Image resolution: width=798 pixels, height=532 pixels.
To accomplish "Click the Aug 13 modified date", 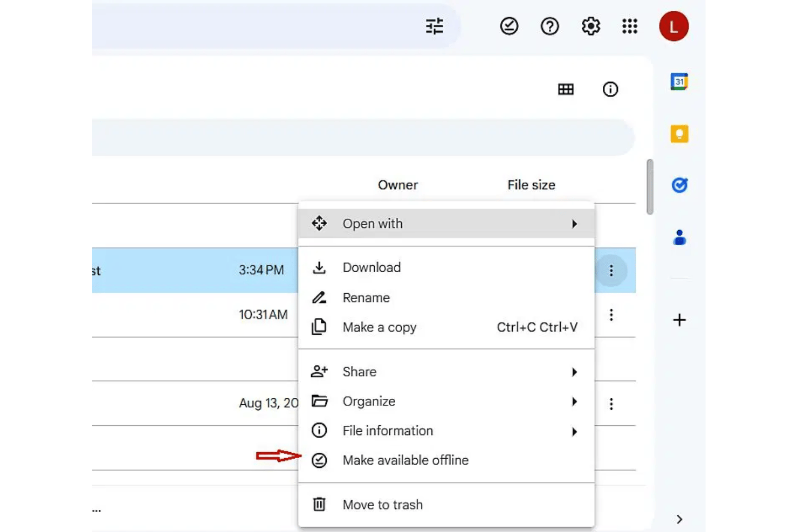I will 269,403.
